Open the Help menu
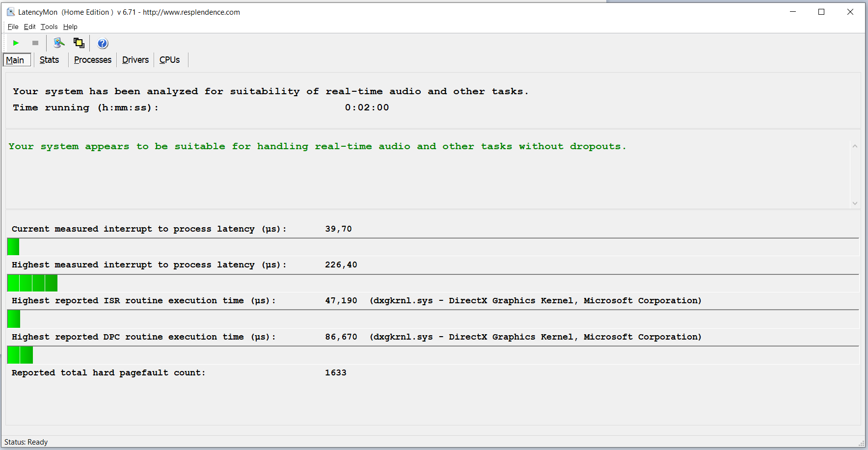This screenshot has height=450, width=868. pyautogui.click(x=70, y=26)
